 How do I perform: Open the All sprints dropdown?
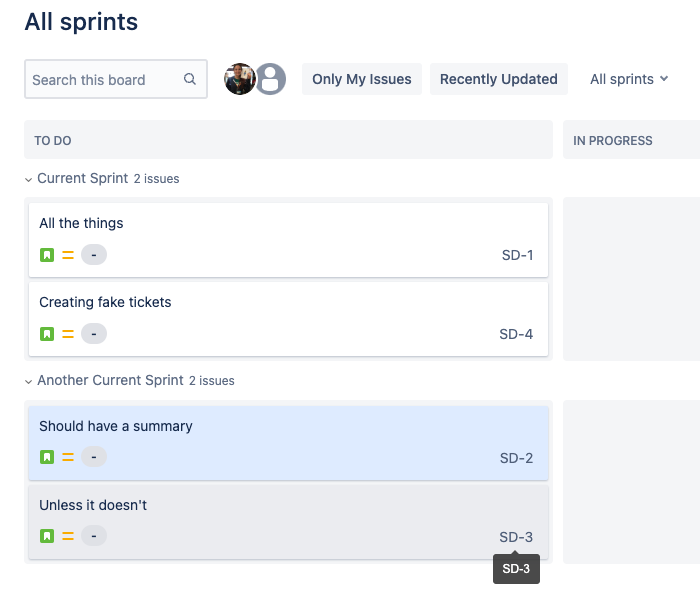[629, 79]
